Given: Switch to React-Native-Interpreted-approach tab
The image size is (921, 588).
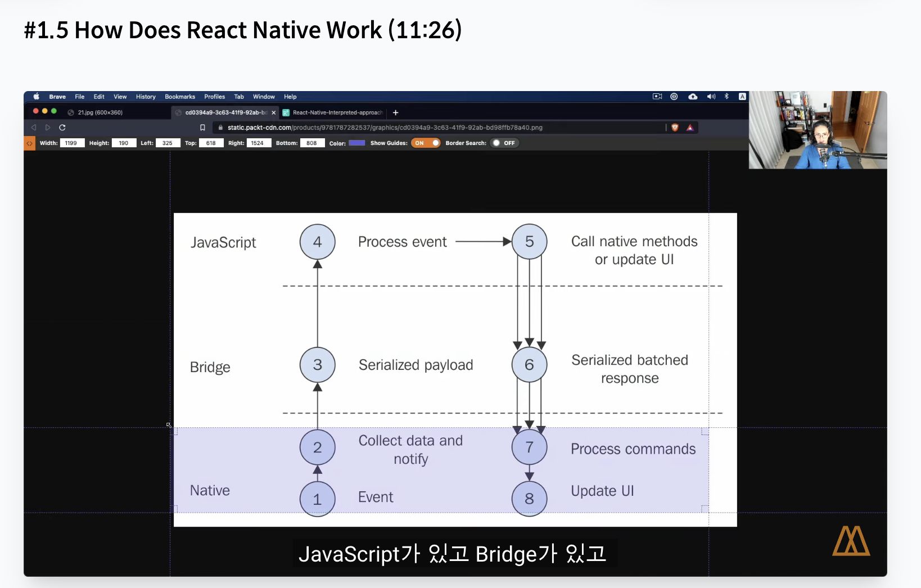Looking at the screenshot, I should click(x=333, y=112).
